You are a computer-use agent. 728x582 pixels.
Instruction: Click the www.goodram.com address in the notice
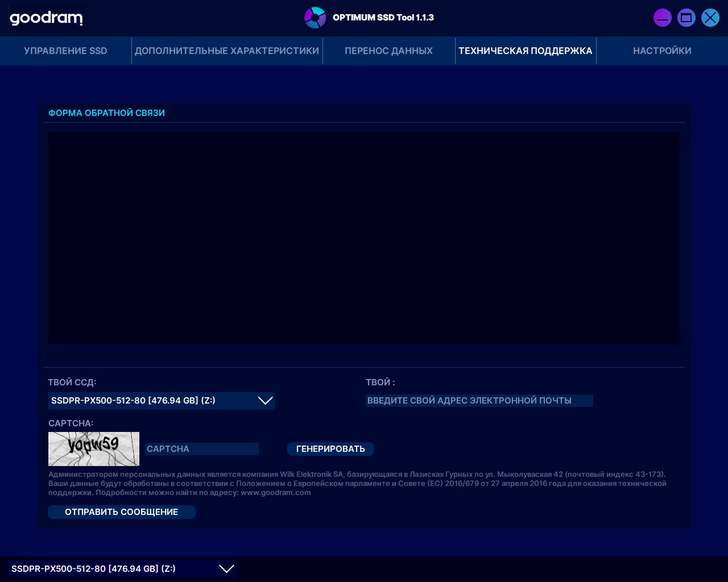coord(276,493)
